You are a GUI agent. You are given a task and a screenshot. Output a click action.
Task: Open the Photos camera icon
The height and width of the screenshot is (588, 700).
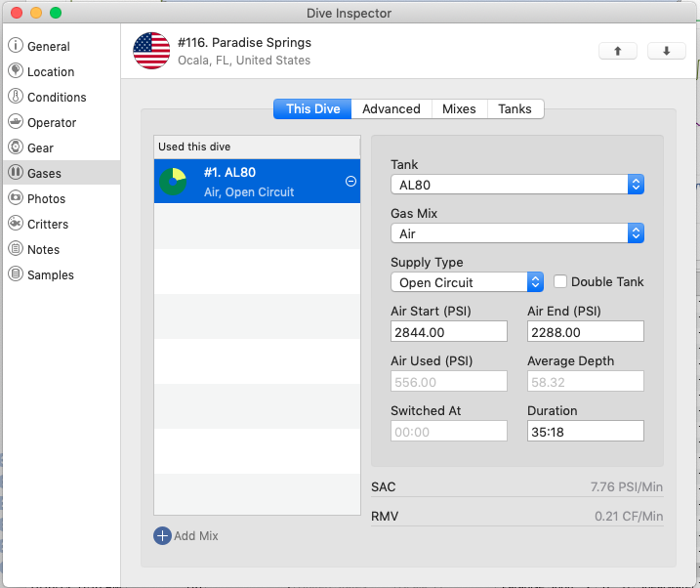coord(16,198)
